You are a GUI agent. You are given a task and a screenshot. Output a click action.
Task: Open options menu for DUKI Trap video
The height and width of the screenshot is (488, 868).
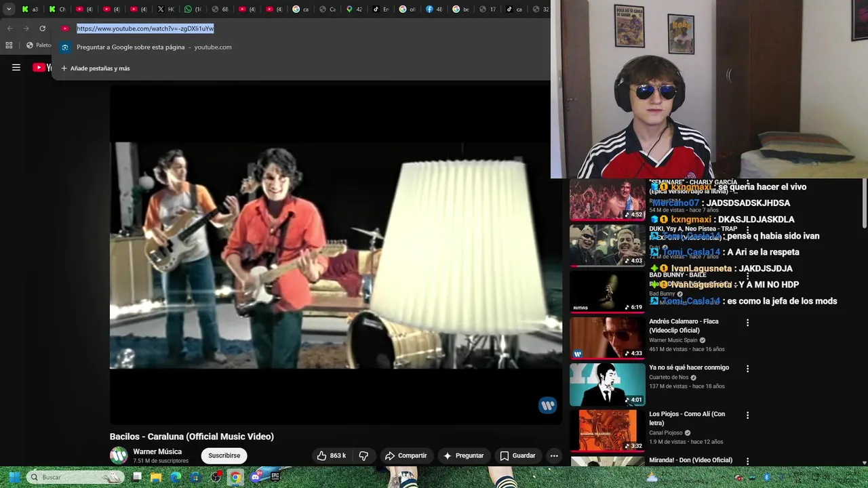point(747,230)
